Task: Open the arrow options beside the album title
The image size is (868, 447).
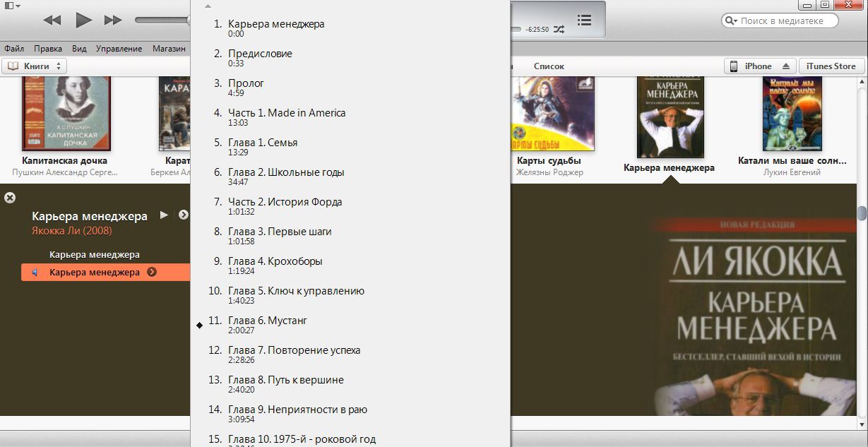Action: point(184,215)
